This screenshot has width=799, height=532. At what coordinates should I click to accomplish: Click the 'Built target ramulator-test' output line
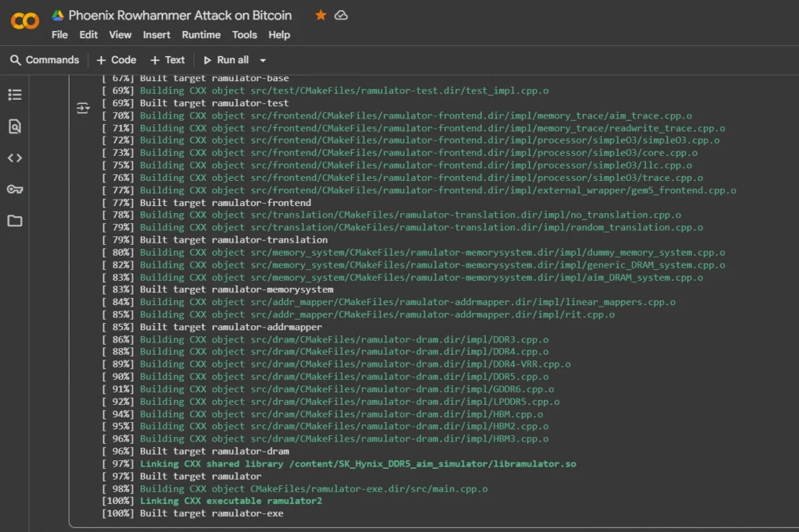coord(194,103)
